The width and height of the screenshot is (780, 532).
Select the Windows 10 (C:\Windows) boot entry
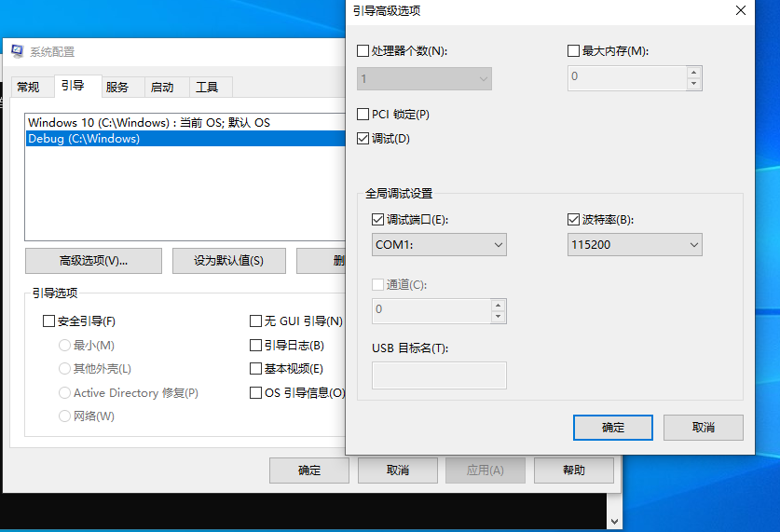tap(185, 122)
